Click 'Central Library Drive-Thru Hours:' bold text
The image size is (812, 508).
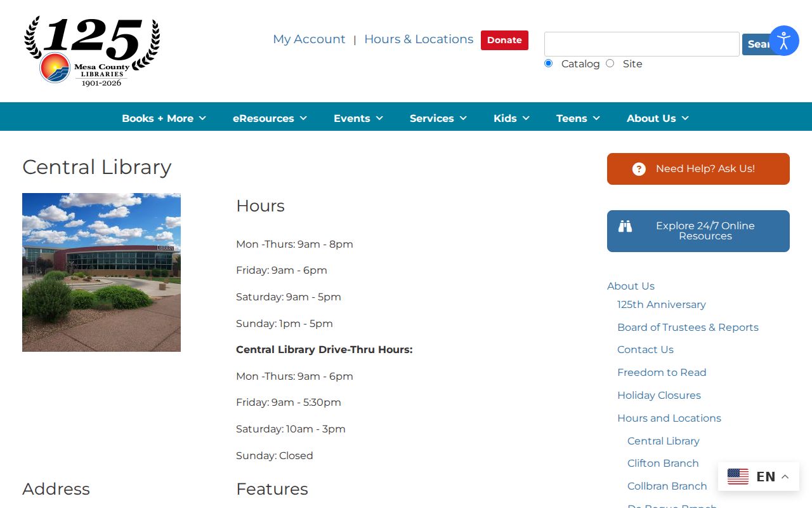pos(324,350)
